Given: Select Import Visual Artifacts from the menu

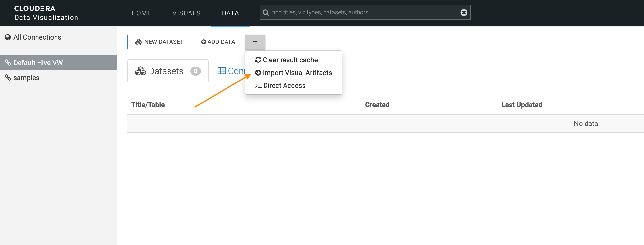Looking at the screenshot, I should [297, 73].
